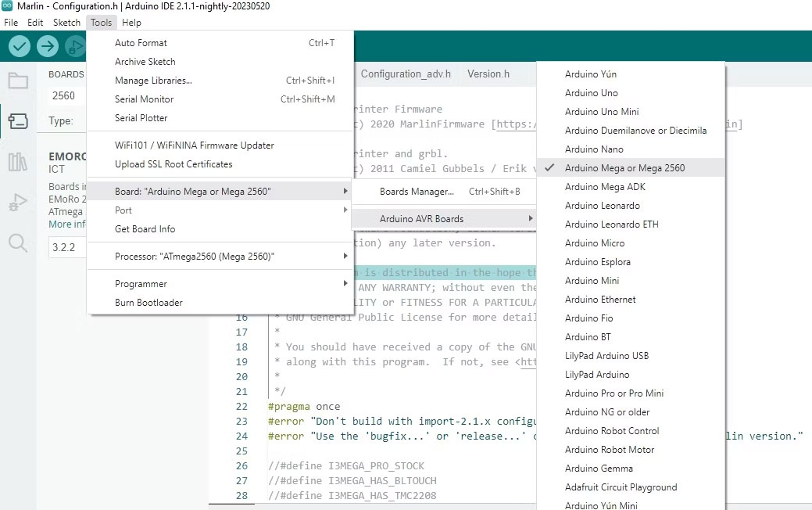
Task: Open the Boards Manager sidebar icon
Action: tap(18, 120)
